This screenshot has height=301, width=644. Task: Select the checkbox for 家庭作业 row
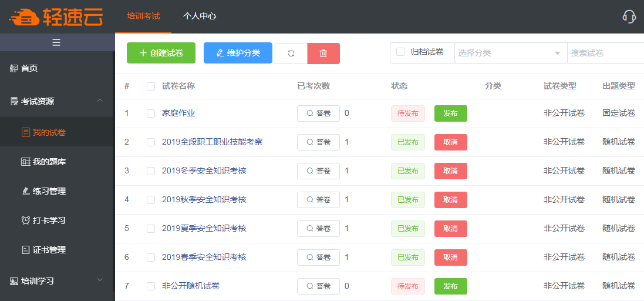pos(151,113)
